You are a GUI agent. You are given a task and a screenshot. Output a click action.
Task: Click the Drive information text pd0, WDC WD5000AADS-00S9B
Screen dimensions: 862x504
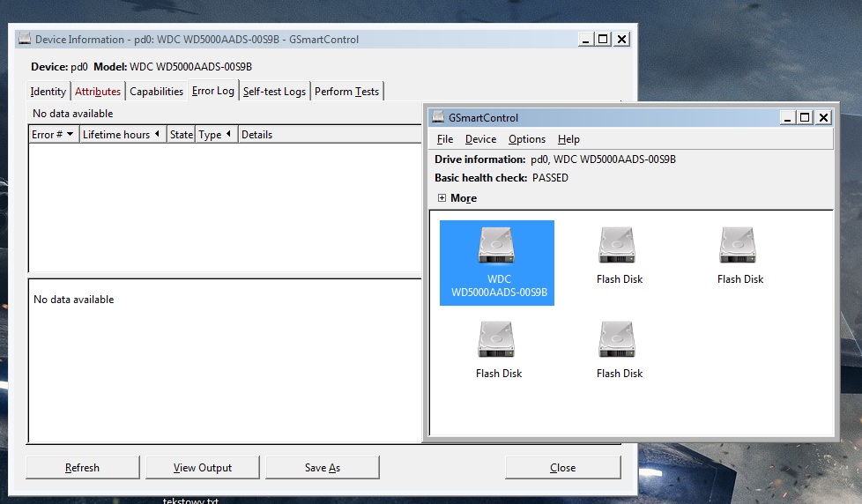603,159
